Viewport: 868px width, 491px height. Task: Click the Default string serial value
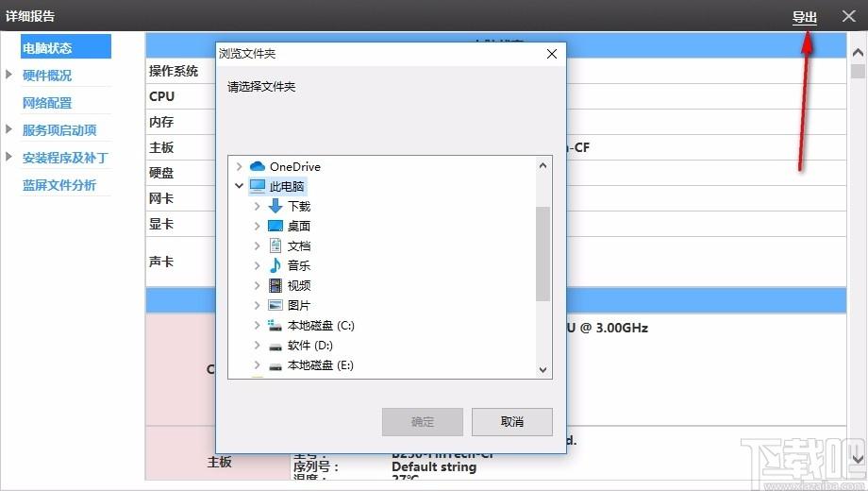(434, 466)
